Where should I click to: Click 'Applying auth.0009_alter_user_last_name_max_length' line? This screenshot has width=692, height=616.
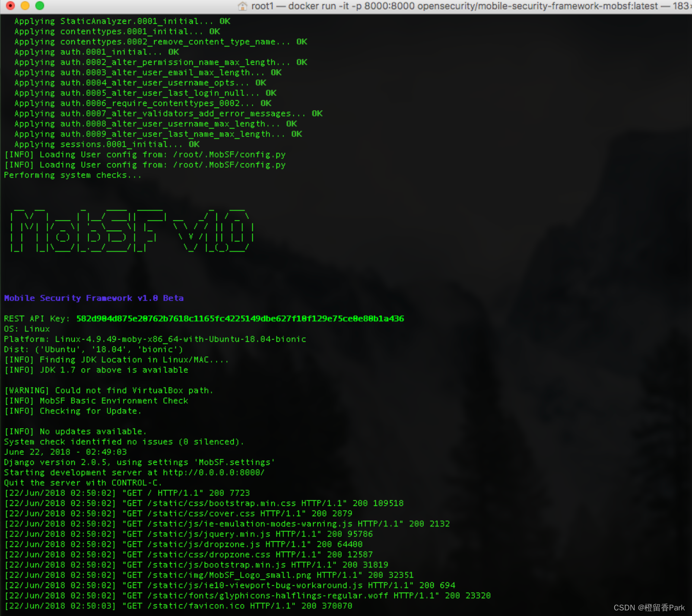pyautogui.click(x=158, y=134)
